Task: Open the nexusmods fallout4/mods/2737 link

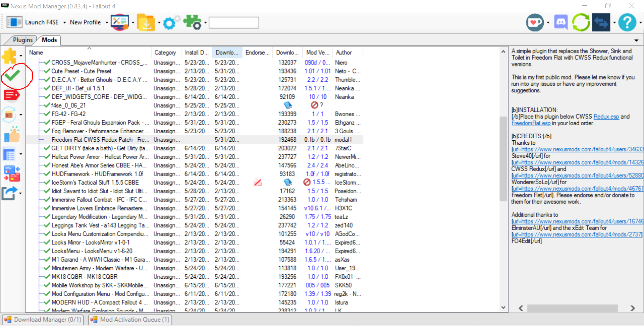Action: (577, 235)
